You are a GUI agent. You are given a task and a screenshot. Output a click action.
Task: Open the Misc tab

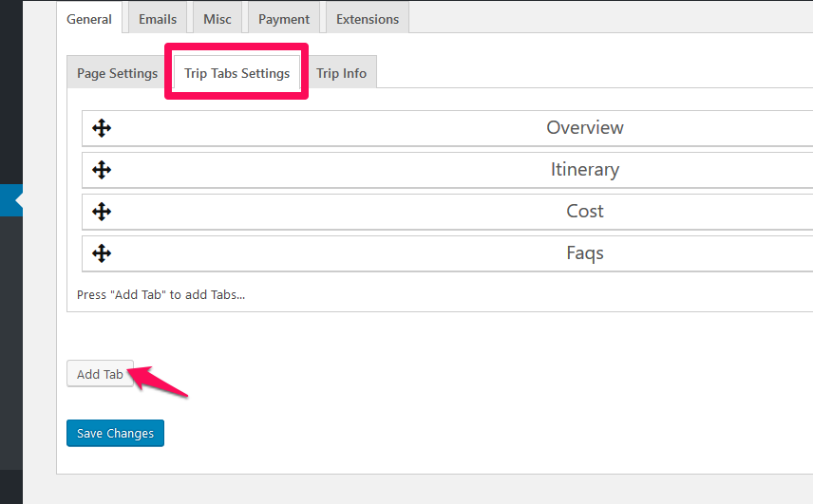tap(217, 19)
